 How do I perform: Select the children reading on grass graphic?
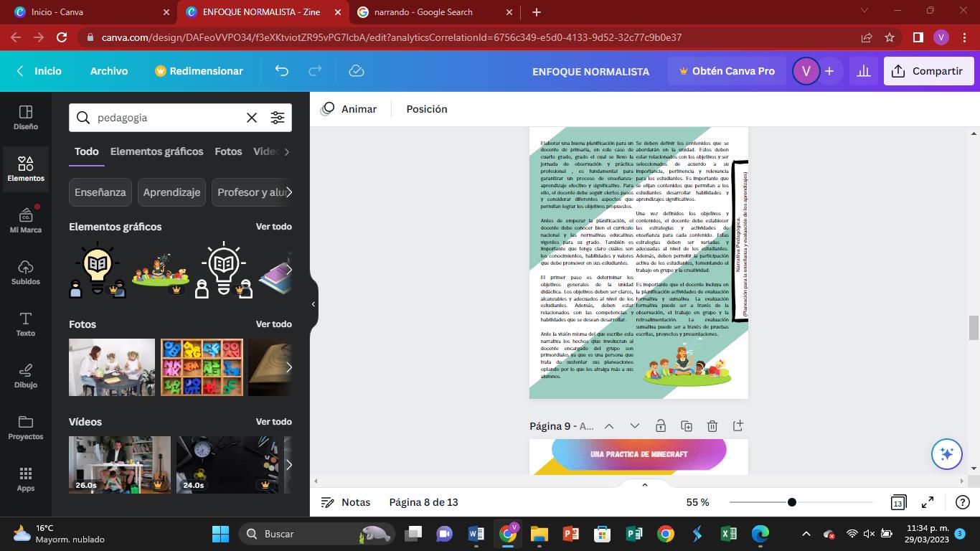point(161,270)
